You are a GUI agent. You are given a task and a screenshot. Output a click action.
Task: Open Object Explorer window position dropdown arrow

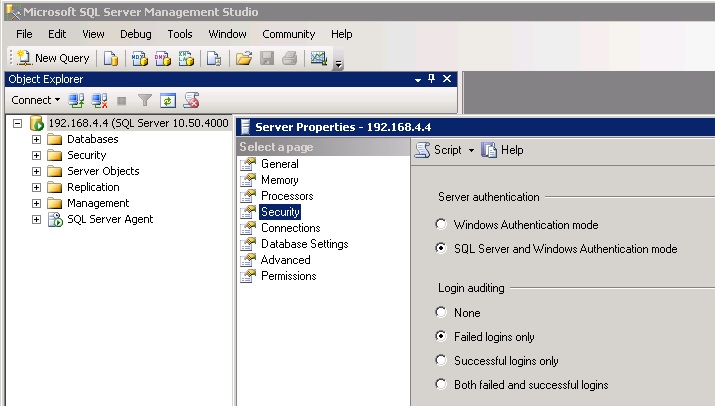coord(418,80)
